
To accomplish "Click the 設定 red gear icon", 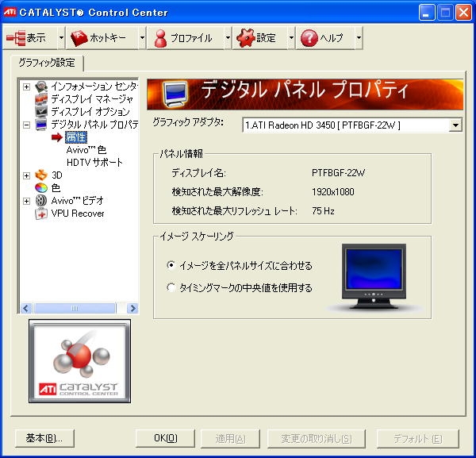I will point(245,38).
